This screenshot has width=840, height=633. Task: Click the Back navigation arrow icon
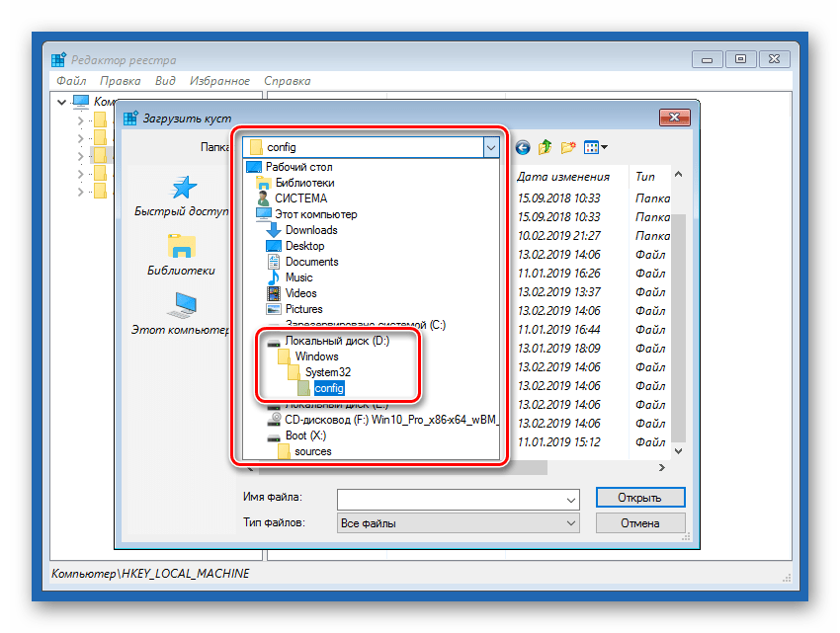(x=523, y=147)
